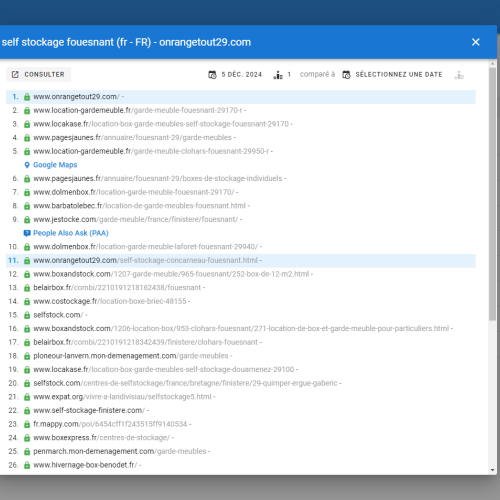Click result 24 www.boxexpress.fr centres-de-stockage
This screenshot has width=500, height=500.
101,438
